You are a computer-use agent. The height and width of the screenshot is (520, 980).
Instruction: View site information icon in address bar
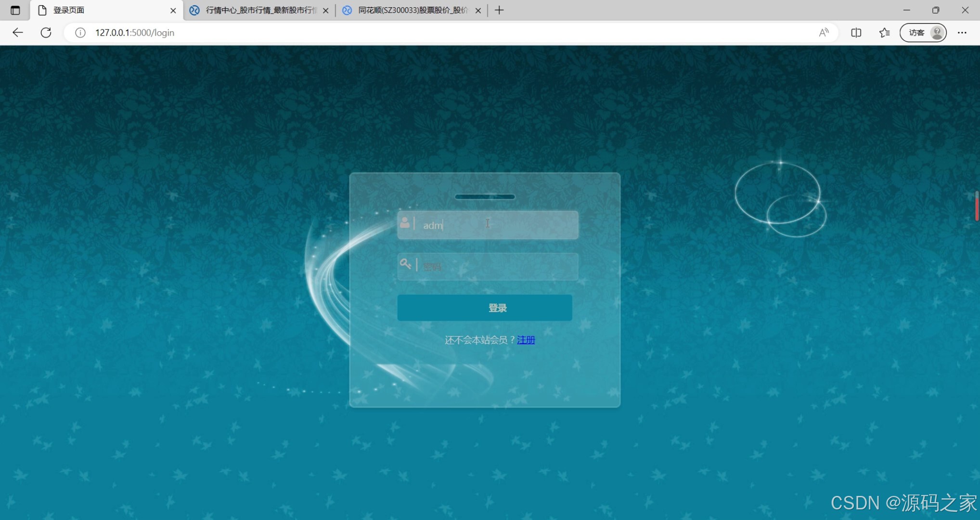[80, 33]
